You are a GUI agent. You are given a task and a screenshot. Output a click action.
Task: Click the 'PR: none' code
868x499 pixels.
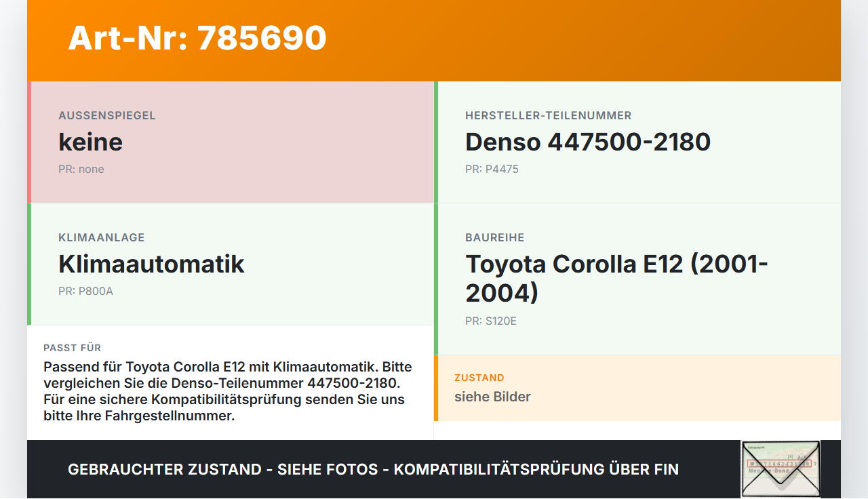[81, 169]
